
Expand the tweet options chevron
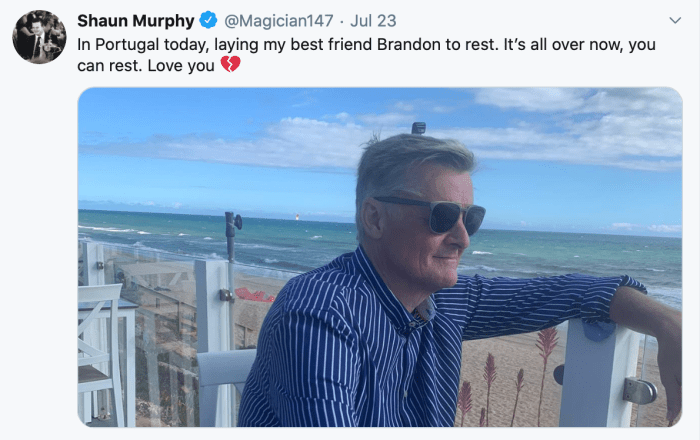(x=675, y=20)
